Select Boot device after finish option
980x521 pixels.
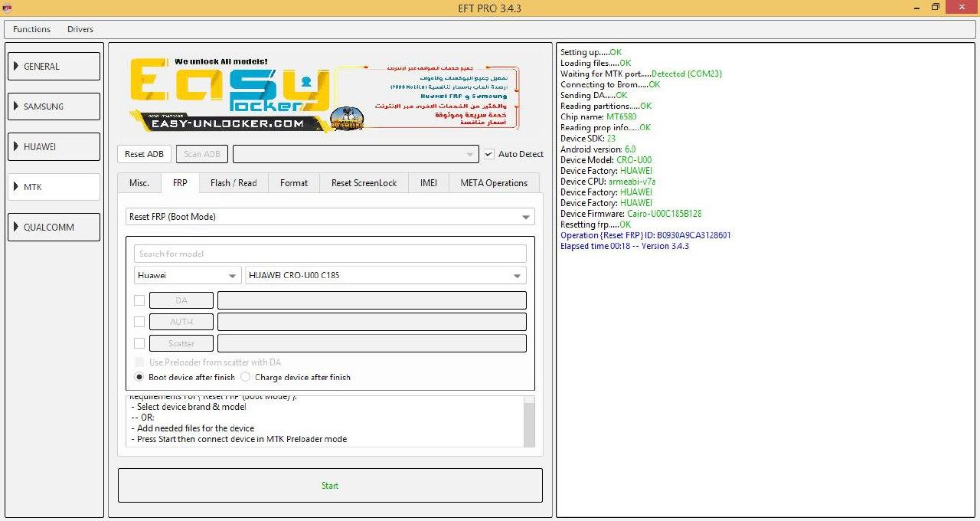coord(139,377)
